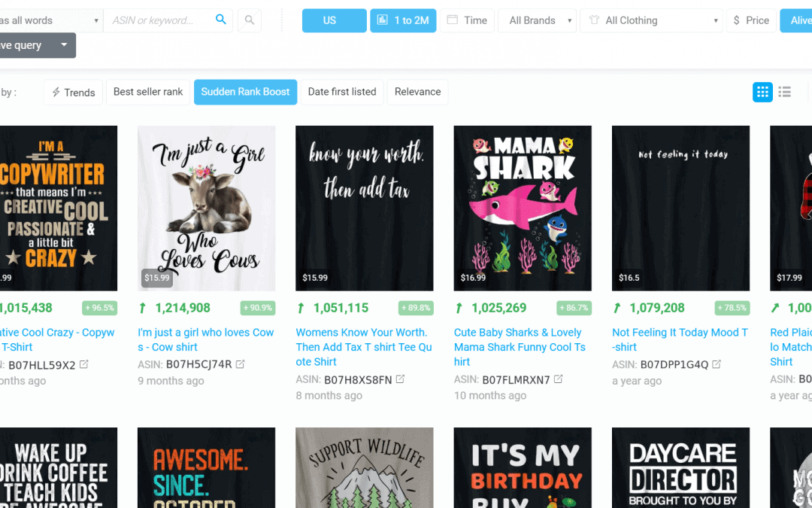812x508 pixels.
Task: Click the $15.99 price tag on cow shirt
Action: click(x=157, y=278)
